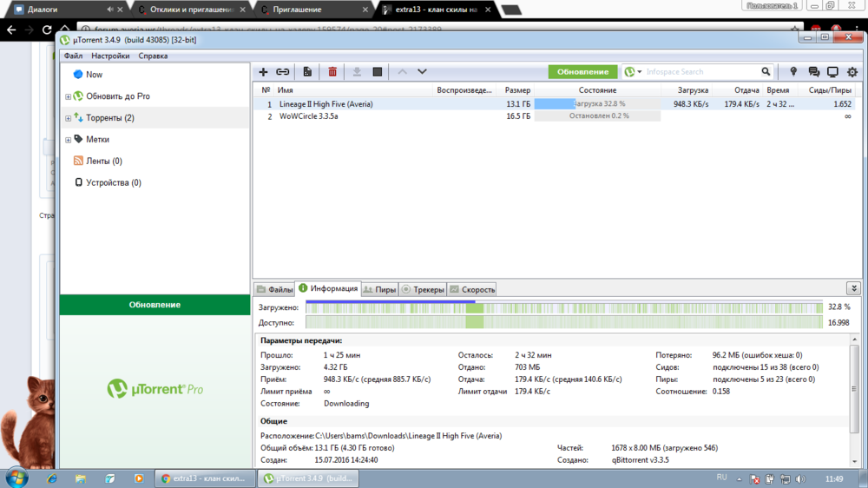This screenshot has height=488, width=868.
Task: Open the search provider dropdown
Action: tap(633, 72)
